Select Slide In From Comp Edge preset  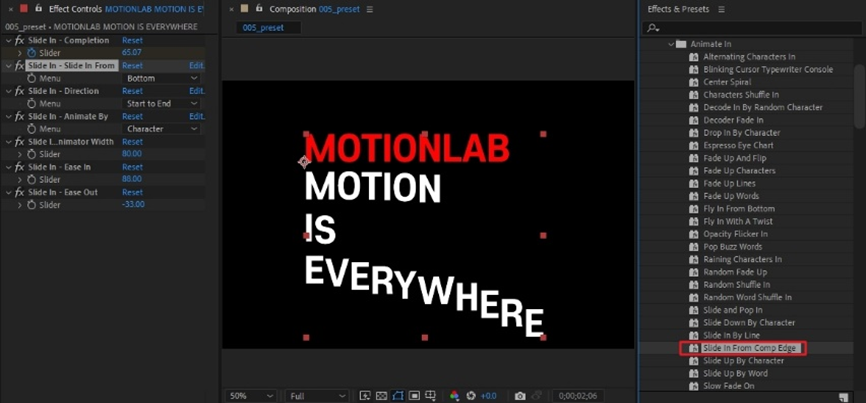(748, 348)
